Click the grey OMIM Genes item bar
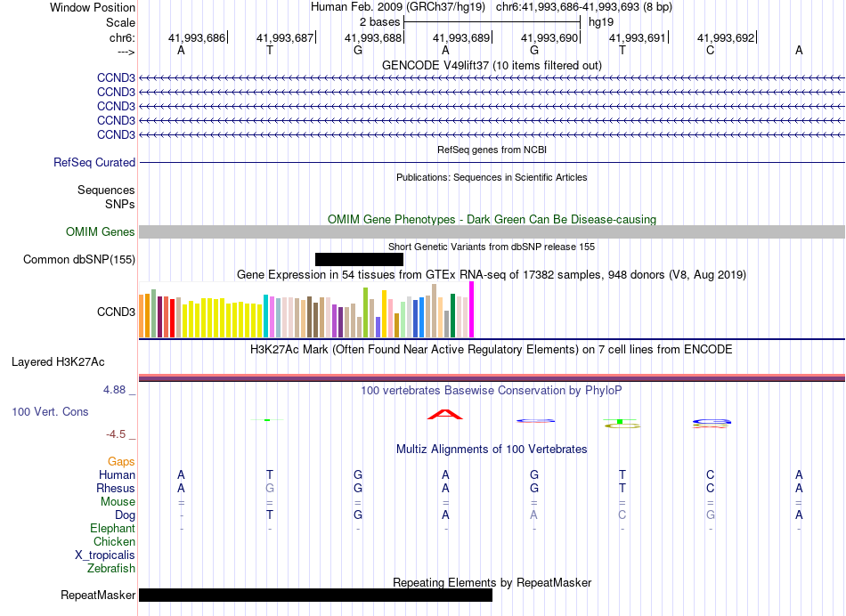This screenshot has width=846, height=616. (492, 232)
